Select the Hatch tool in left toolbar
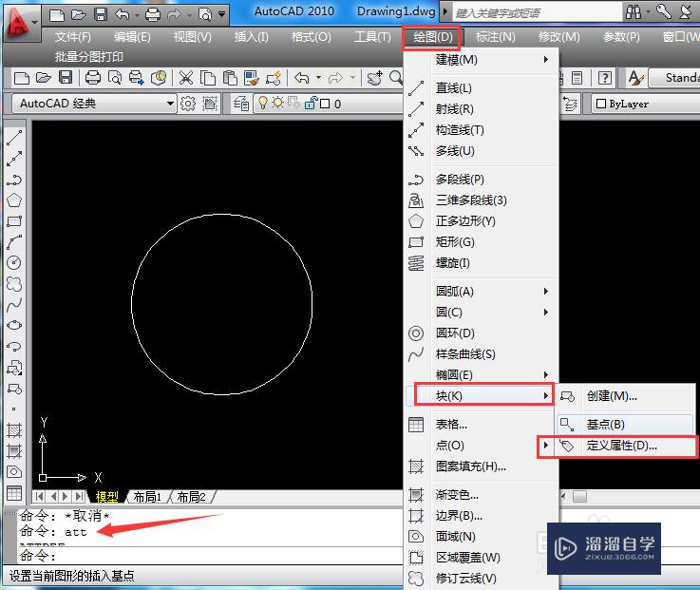This screenshot has width=700, height=590. point(14,430)
